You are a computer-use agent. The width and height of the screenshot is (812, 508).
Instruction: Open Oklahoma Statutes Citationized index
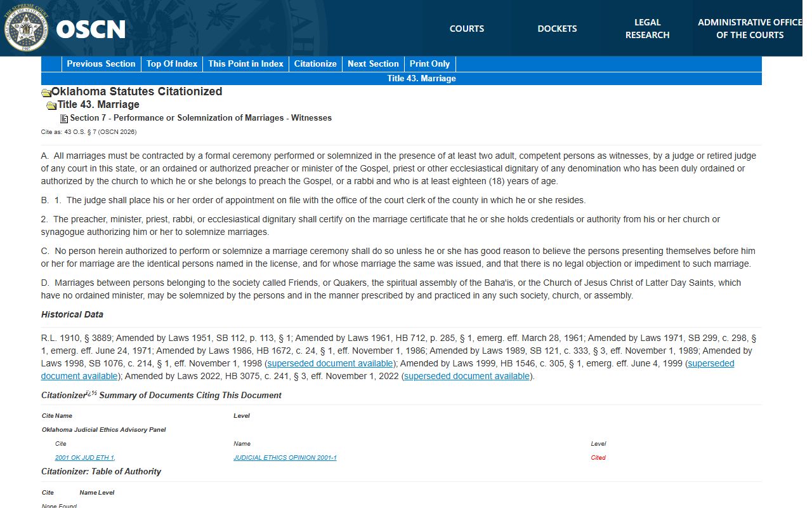(x=136, y=91)
